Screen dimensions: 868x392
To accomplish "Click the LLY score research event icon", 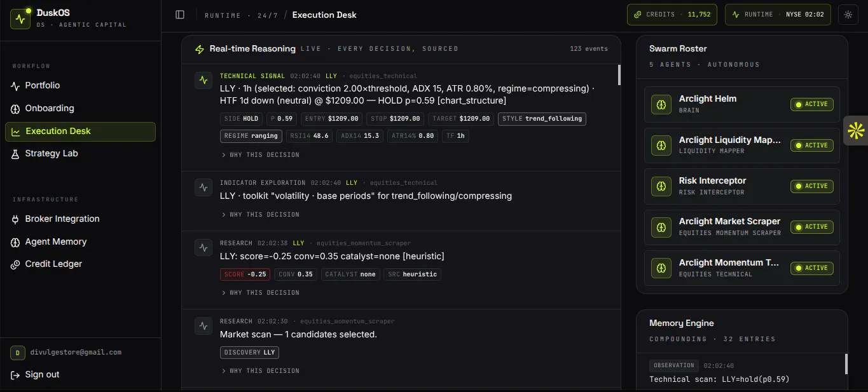I will [203, 247].
